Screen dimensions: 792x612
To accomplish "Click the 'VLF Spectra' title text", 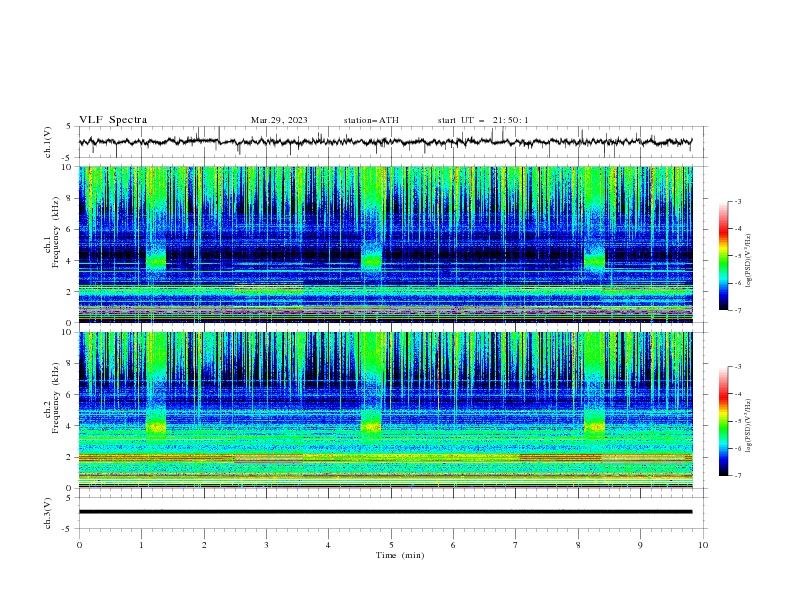I will [x=113, y=120].
